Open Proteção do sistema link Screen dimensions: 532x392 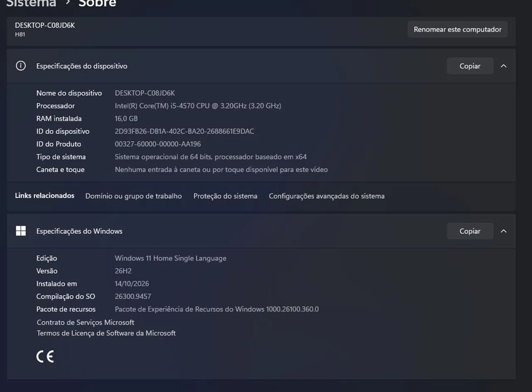(x=225, y=196)
